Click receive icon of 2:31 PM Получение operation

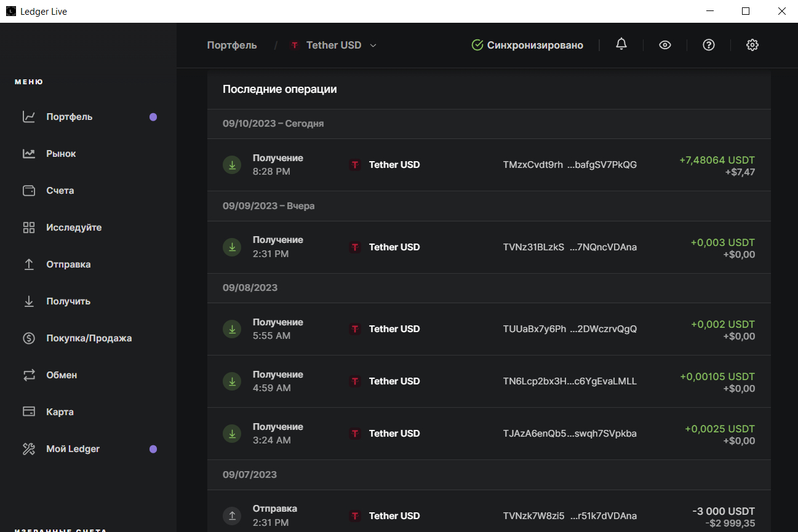(x=232, y=247)
